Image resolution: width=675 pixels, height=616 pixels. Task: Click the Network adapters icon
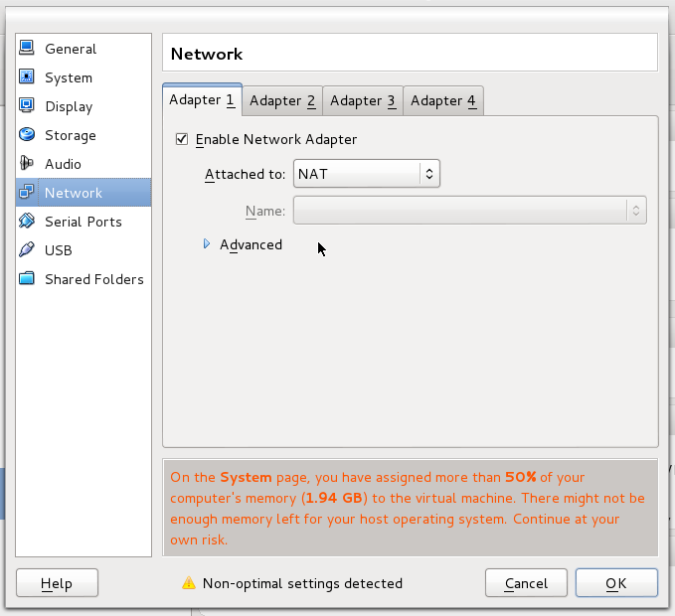point(26,192)
